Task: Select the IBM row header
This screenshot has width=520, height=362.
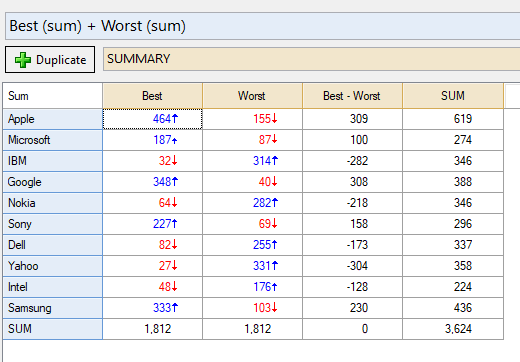Action: tap(53, 161)
